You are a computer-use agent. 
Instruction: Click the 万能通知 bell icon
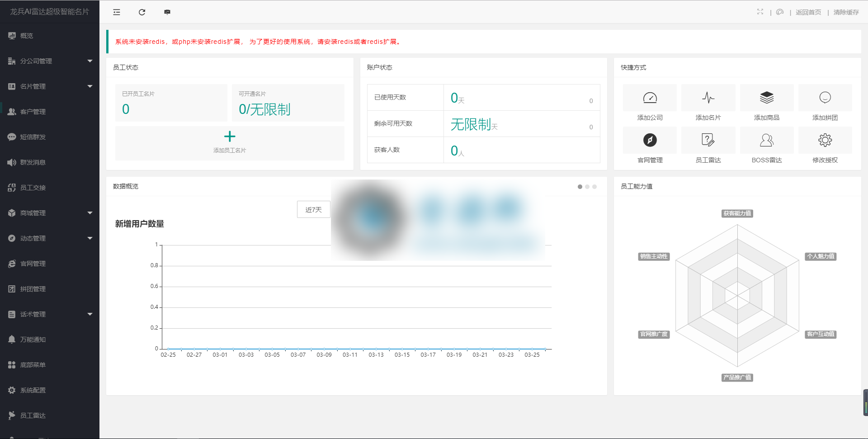click(12, 340)
